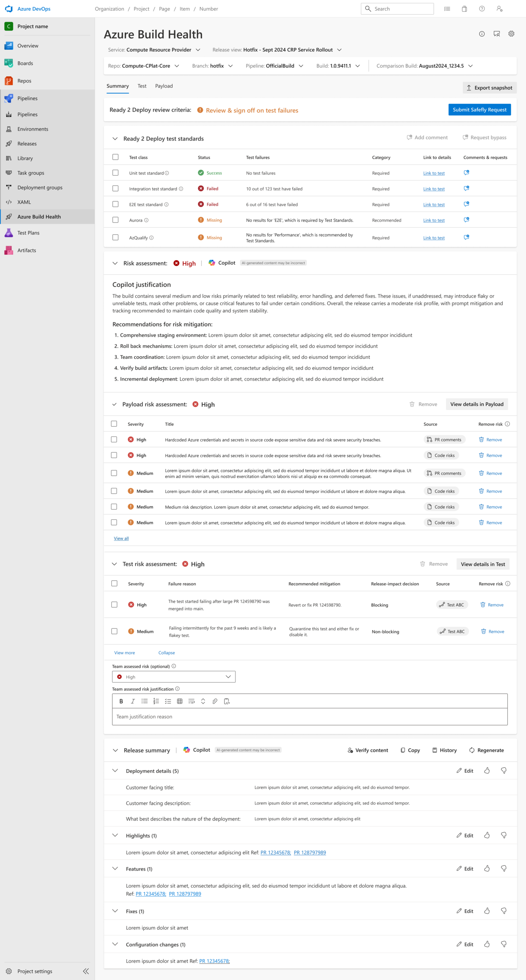The image size is (526, 980).
Task: Thumbs down the Highlights section
Action: point(504,835)
